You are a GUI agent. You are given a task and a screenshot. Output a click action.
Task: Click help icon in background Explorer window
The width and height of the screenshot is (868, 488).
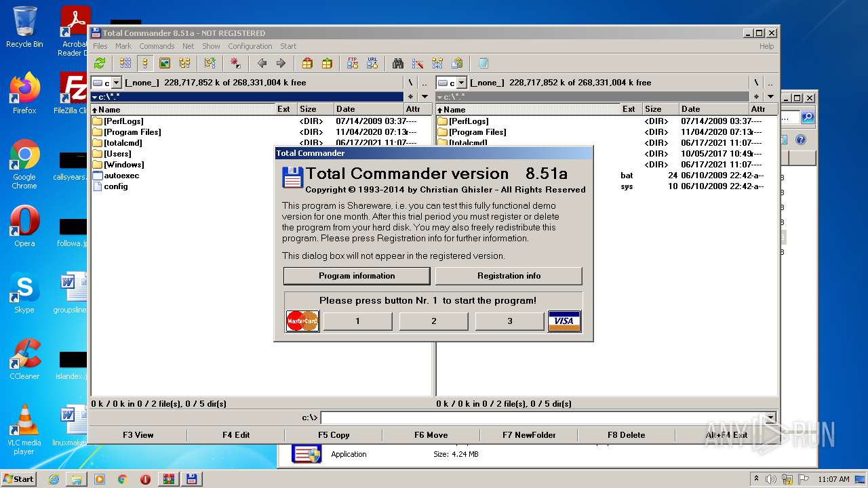(800, 140)
